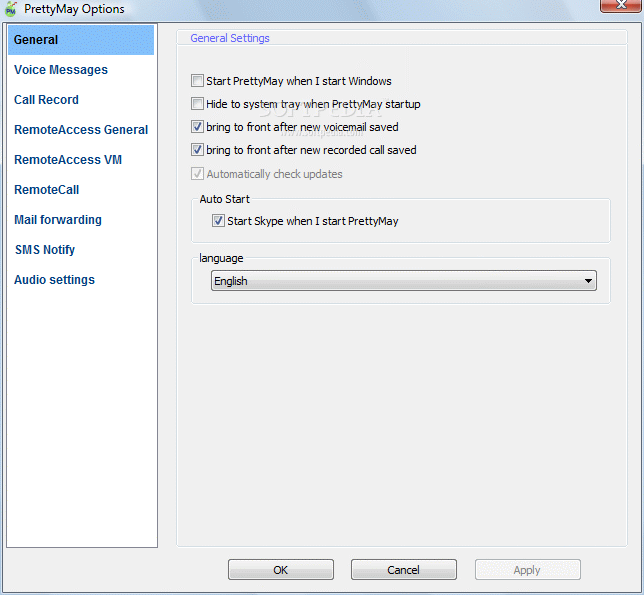Toggle bring to front after recorded call saved
Image resolution: width=644 pixels, height=595 pixels.
(197, 149)
